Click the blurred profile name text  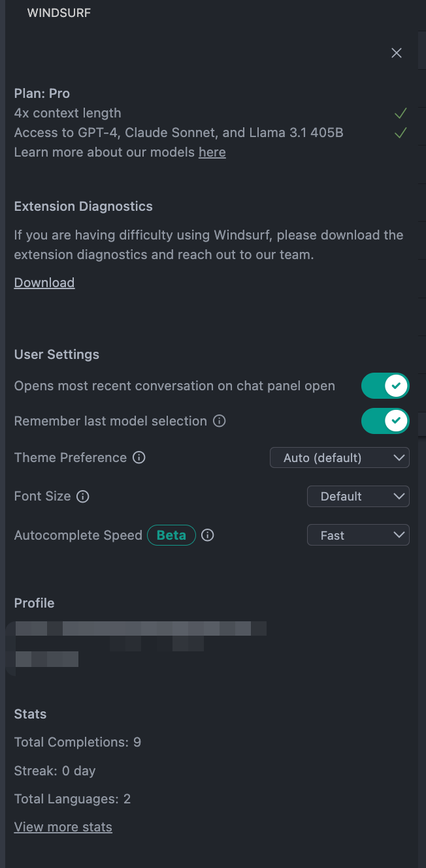coord(140,628)
